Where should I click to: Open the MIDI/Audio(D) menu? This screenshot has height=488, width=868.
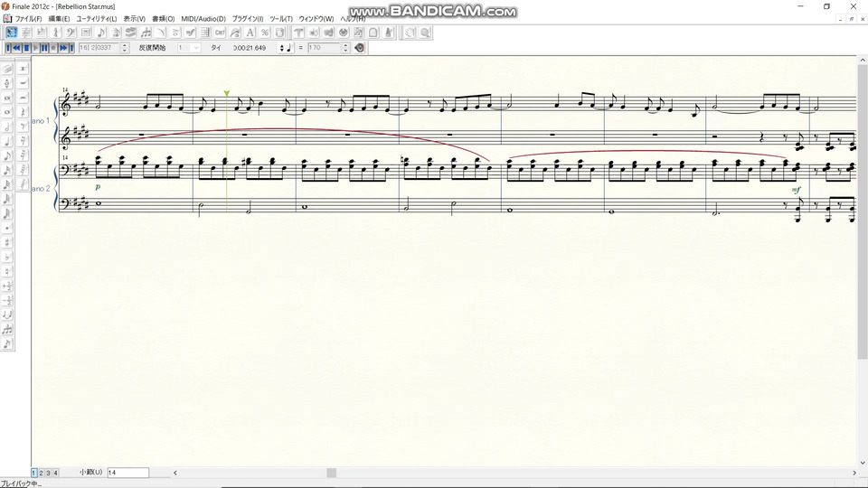coord(203,19)
